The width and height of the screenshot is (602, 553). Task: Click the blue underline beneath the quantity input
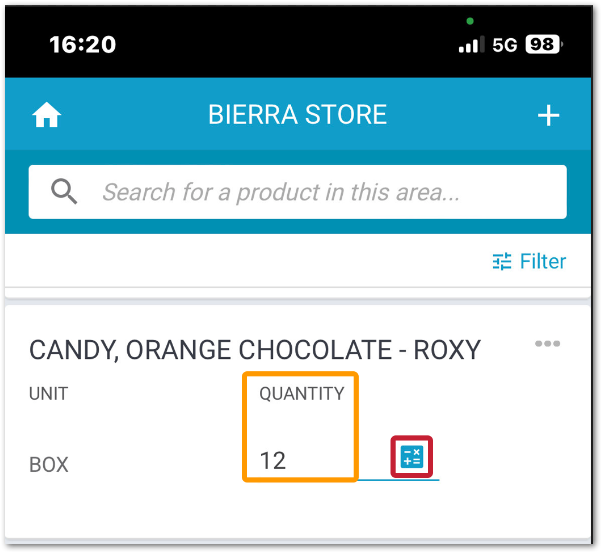(x=399, y=480)
